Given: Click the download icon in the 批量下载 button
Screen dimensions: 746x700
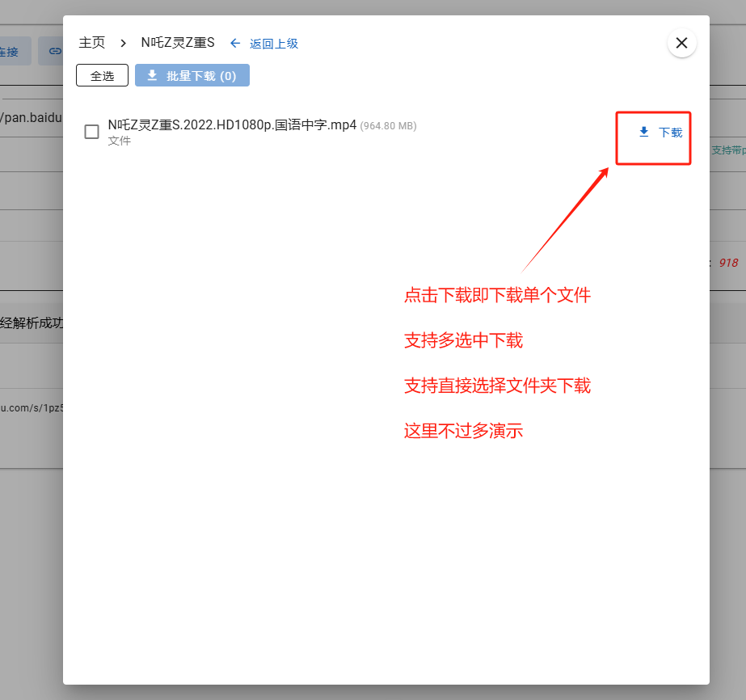Looking at the screenshot, I should click(x=152, y=76).
